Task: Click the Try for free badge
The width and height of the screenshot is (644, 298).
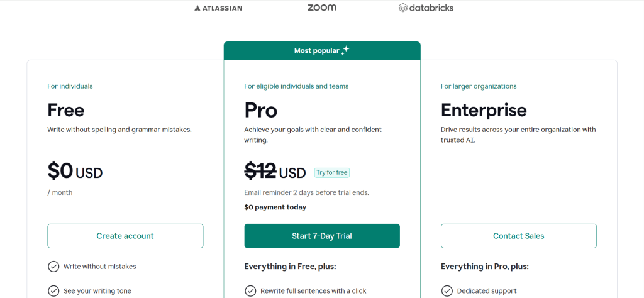Action: [331, 172]
